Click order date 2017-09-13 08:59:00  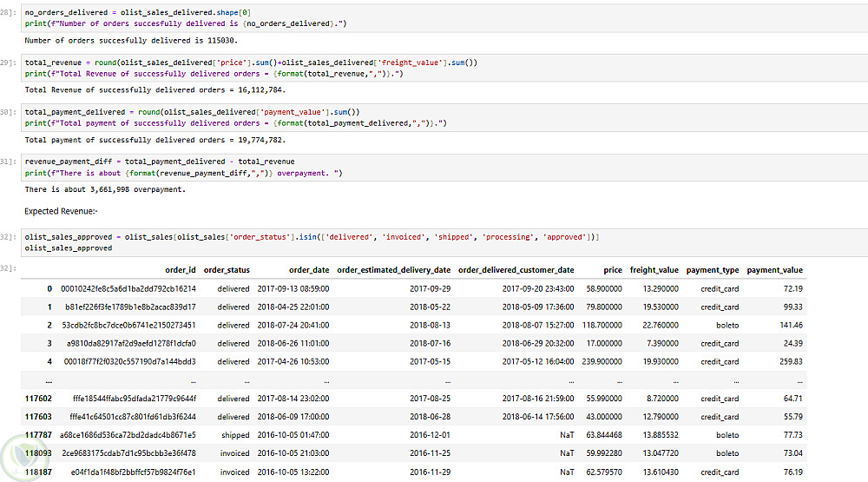pos(293,288)
